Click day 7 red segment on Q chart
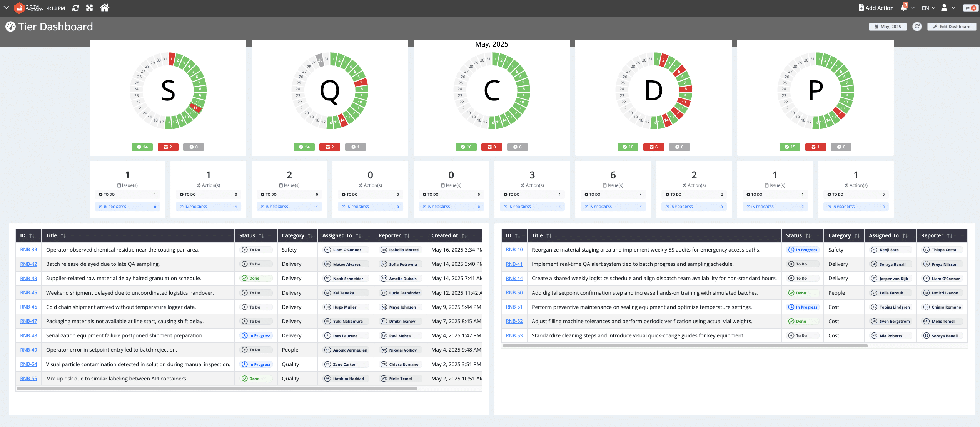980x427 pixels. coord(361,82)
